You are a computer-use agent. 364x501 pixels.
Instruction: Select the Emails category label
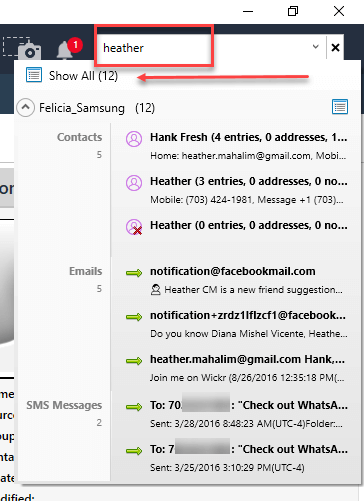click(x=86, y=271)
